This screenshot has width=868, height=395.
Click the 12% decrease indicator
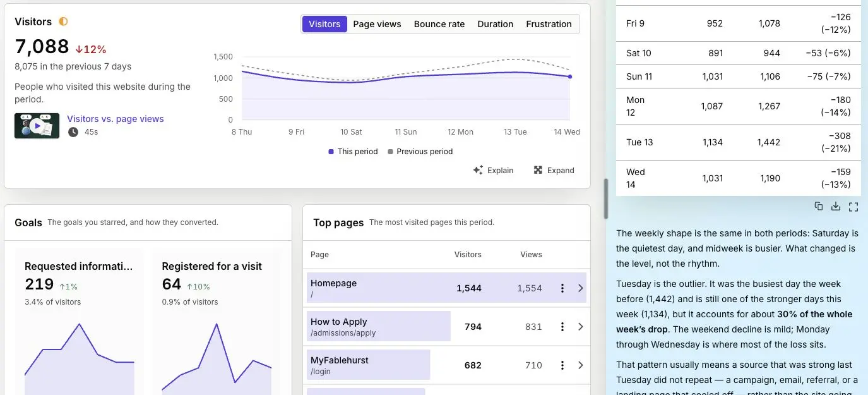click(x=91, y=49)
